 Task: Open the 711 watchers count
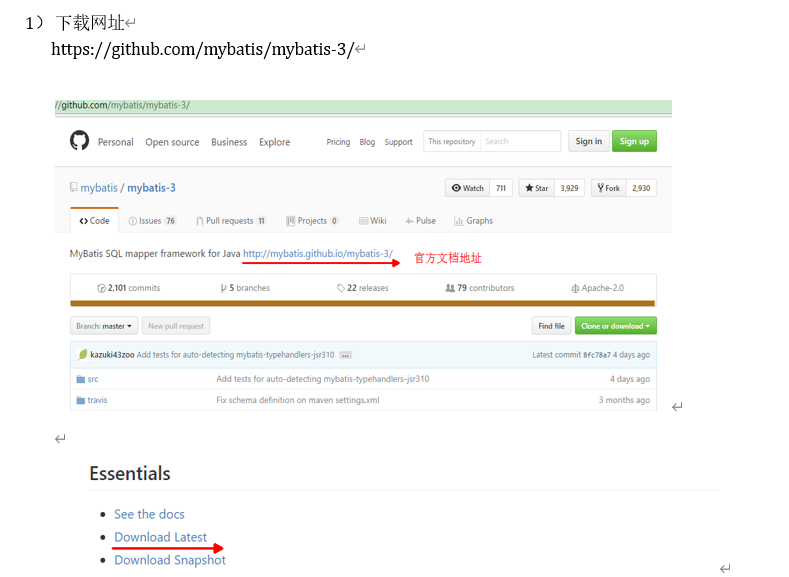[x=501, y=188]
